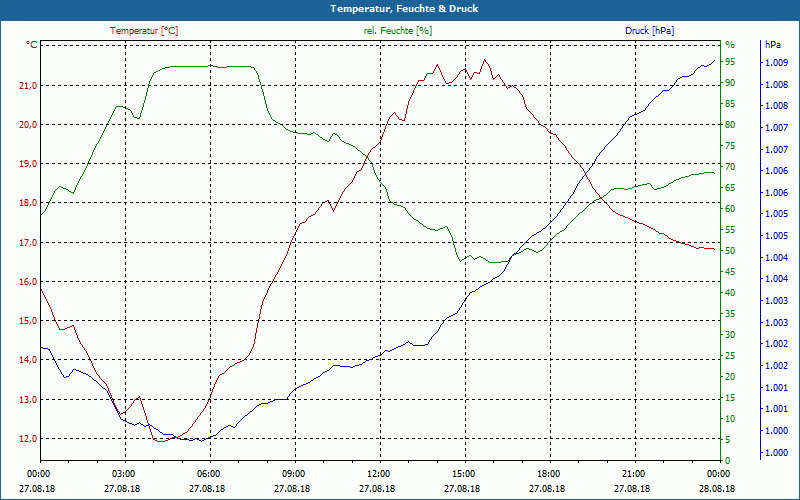The image size is (800, 500).
Task: Pick the '13,0' temperature axis value
Action: [x=28, y=399]
